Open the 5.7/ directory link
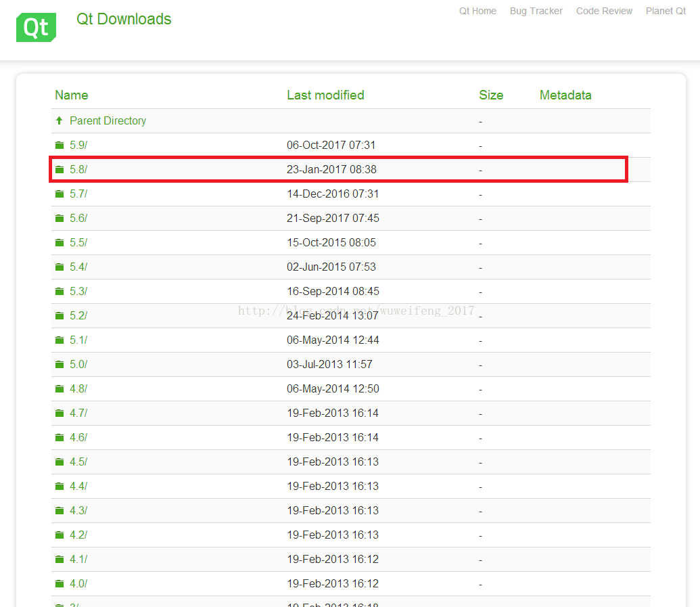This screenshot has height=607, width=700. [78, 194]
